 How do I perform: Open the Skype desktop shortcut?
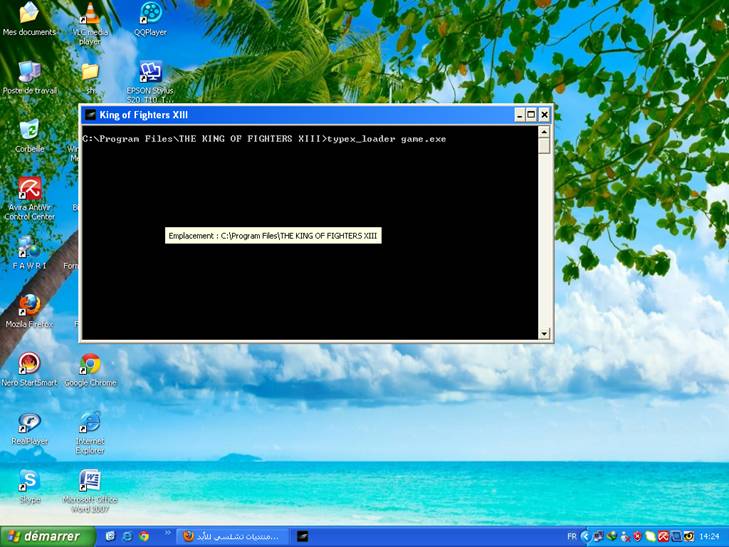coord(29,487)
